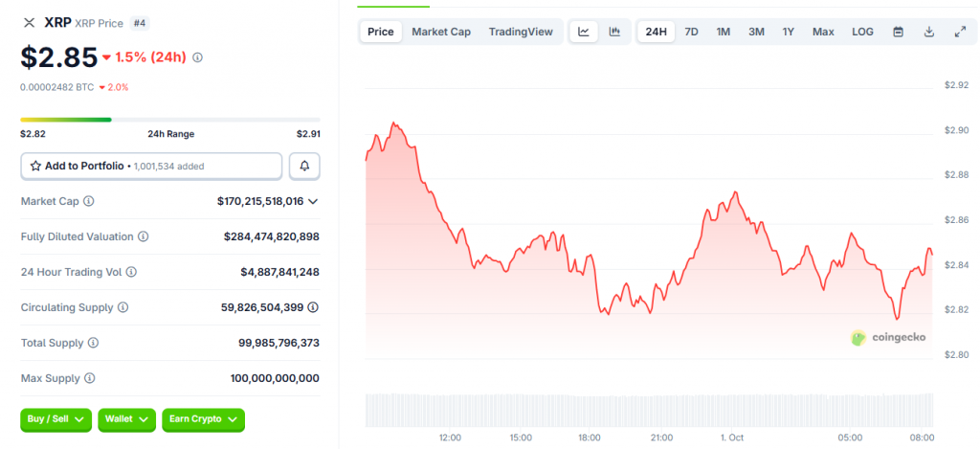The image size is (980, 449).
Task: Click info icon beside Circulating Supply value
Action: tap(313, 307)
